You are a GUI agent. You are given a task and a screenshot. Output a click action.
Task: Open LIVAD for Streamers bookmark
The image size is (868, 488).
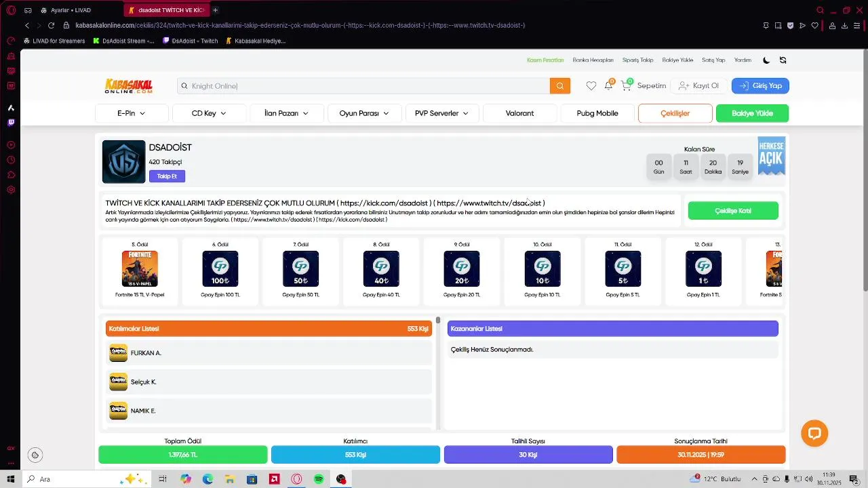click(x=54, y=41)
